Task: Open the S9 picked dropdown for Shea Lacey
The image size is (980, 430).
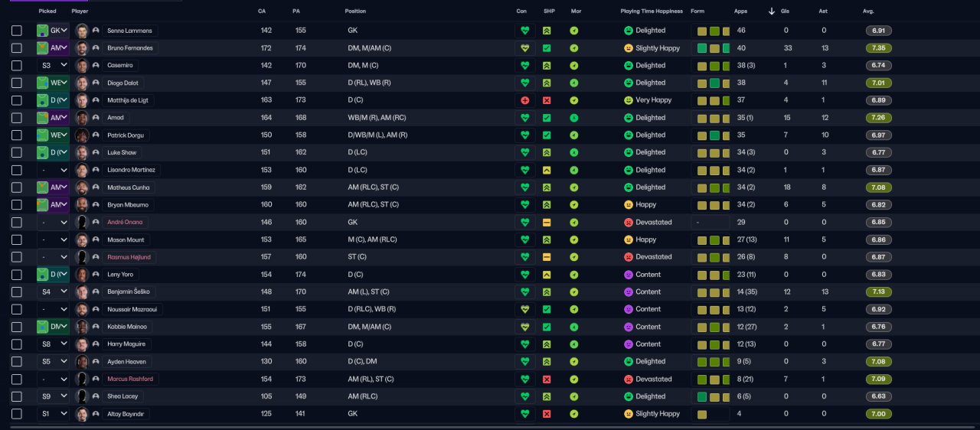Action: click(53, 396)
